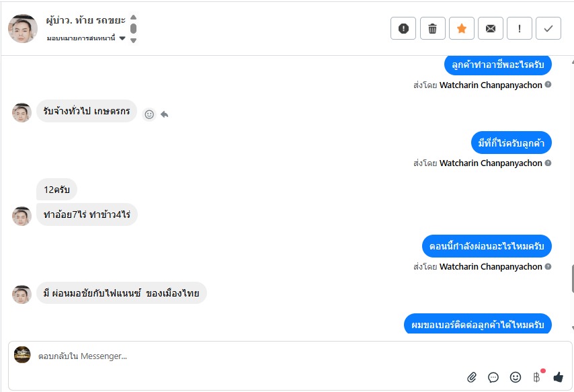Expand the conversation assignment dropdown

122,38
